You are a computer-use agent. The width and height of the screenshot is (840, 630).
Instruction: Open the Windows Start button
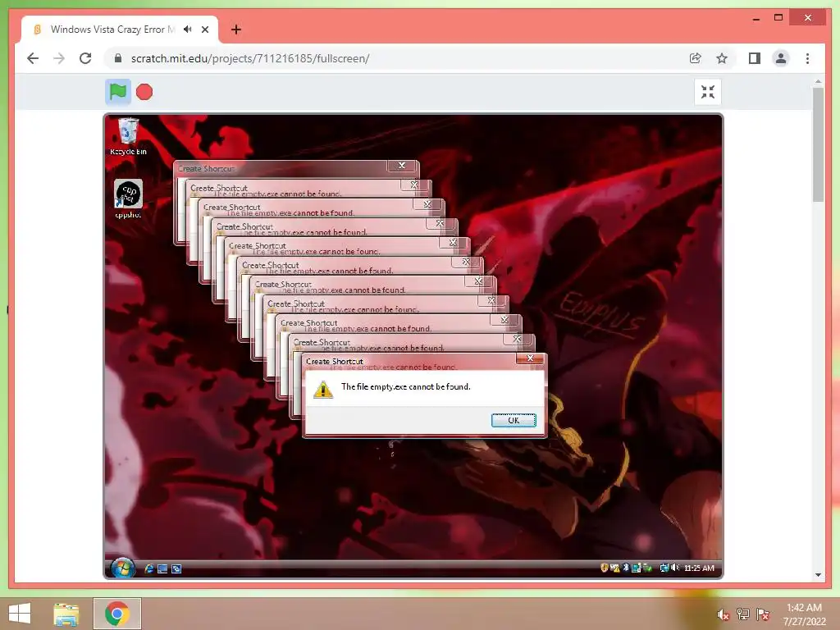20,614
